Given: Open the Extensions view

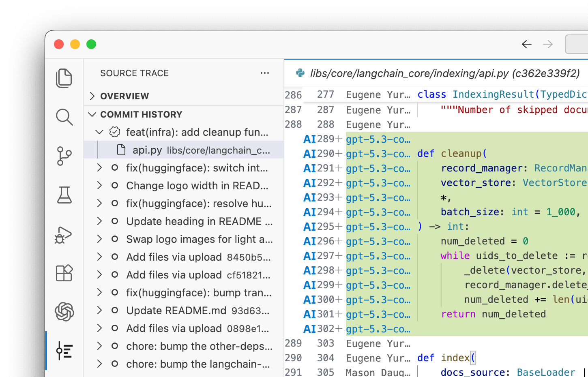Looking at the screenshot, I should point(64,273).
